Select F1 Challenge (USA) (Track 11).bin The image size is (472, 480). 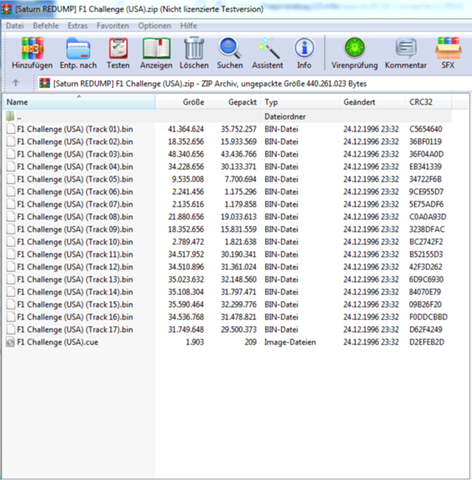tap(75, 255)
